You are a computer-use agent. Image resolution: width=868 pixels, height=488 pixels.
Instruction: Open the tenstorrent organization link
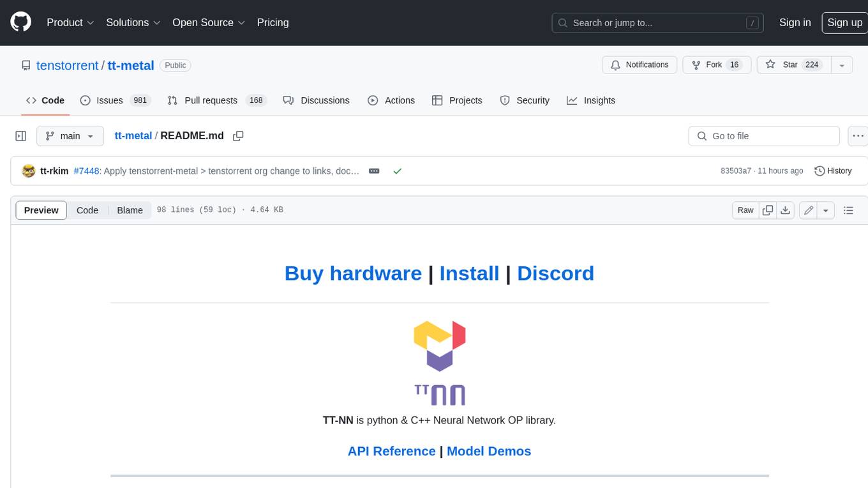tap(68, 65)
